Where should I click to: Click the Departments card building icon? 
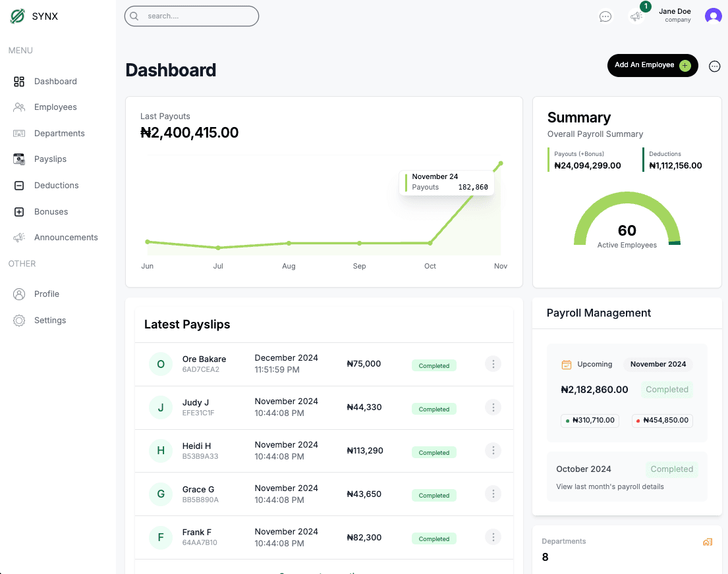point(708,542)
